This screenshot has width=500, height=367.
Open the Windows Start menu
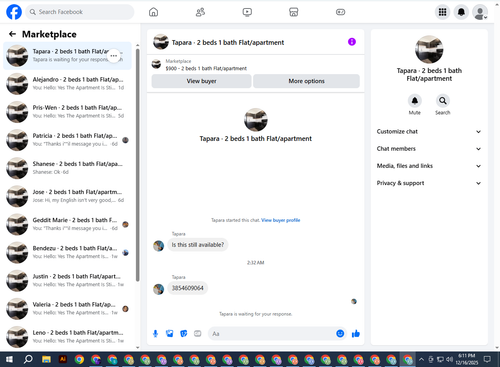coord(9,359)
